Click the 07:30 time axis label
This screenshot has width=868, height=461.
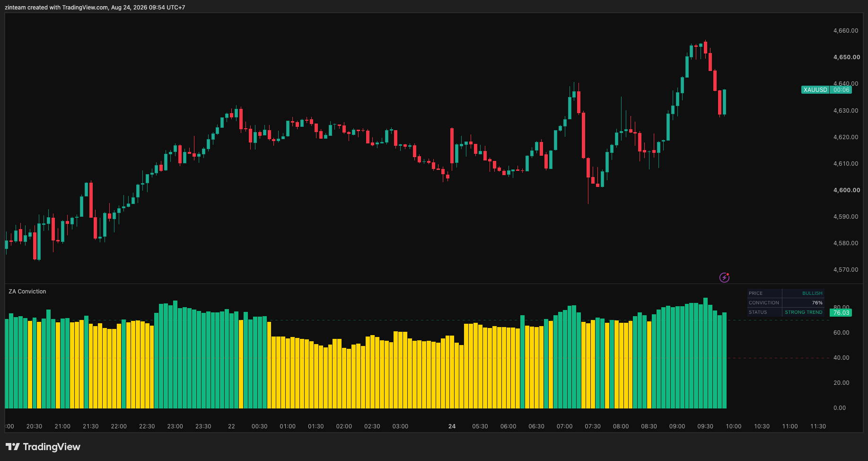(593, 426)
